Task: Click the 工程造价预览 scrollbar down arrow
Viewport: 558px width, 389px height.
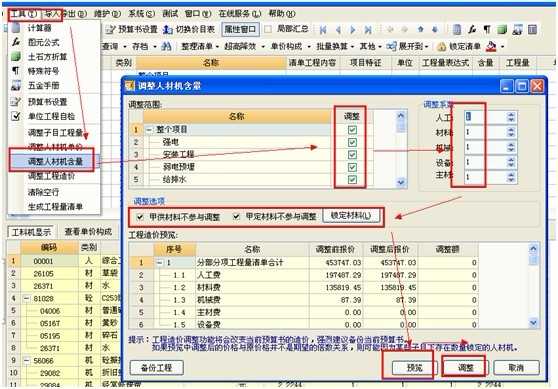Action: [x=533, y=322]
